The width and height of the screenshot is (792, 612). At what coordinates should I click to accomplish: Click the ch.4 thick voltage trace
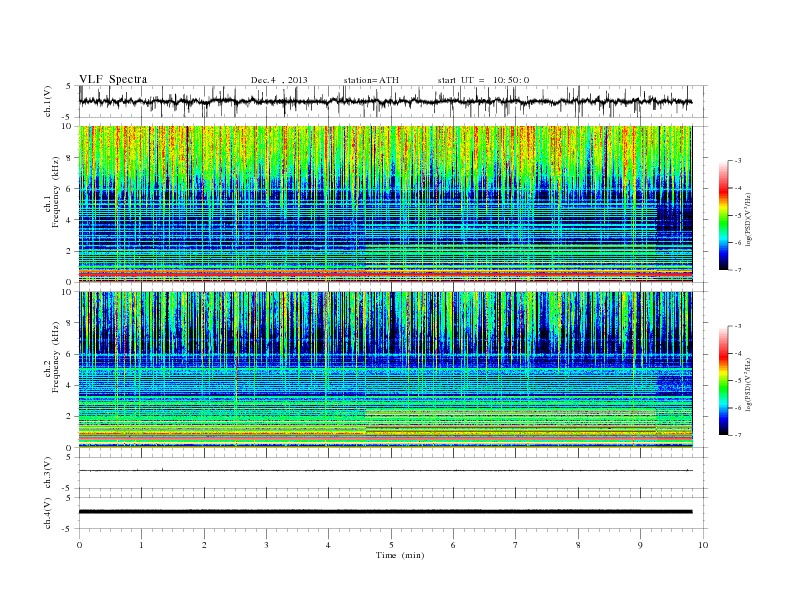(x=385, y=512)
